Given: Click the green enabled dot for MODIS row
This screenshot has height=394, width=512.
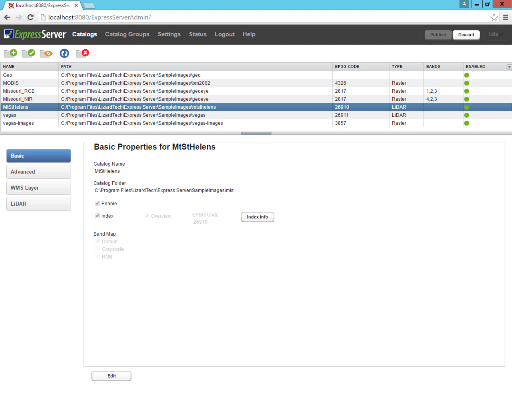Looking at the screenshot, I should tap(466, 83).
